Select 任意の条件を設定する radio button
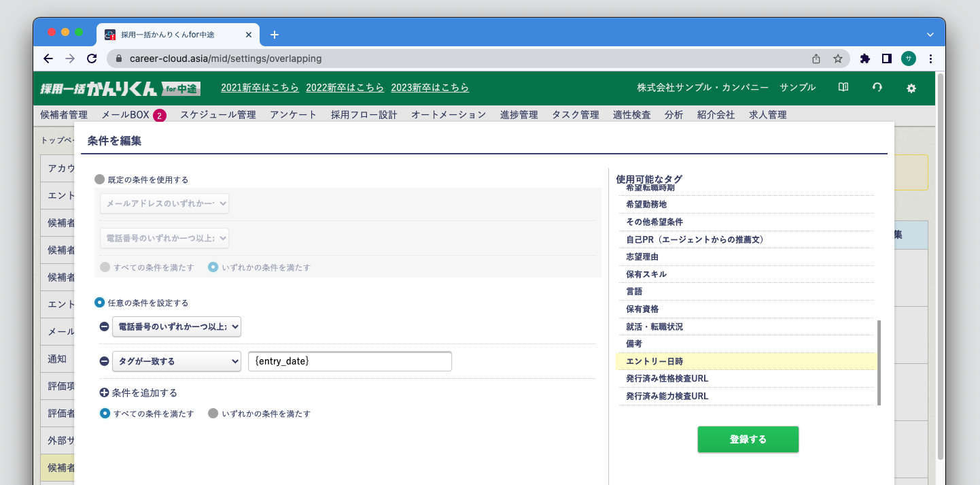The image size is (980, 485). [100, 303]
